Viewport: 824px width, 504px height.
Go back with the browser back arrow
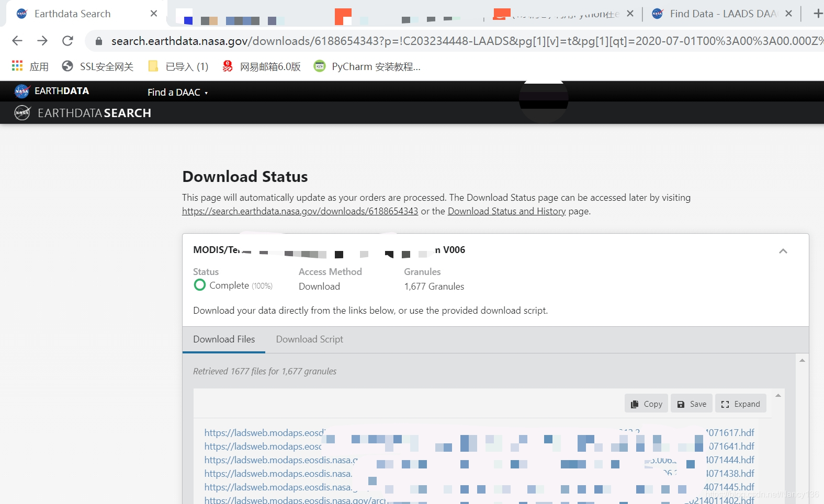[x=17, y=41]
